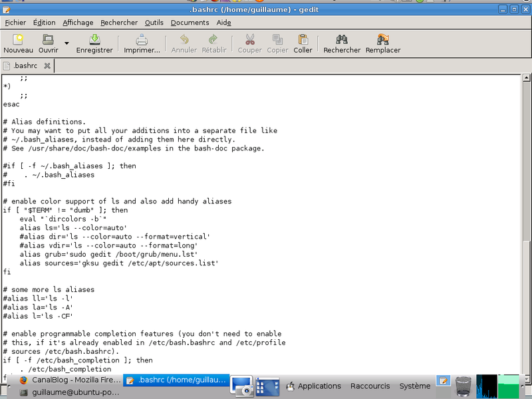
Task: Click the Imprimer printer icon
Action: 142,39
